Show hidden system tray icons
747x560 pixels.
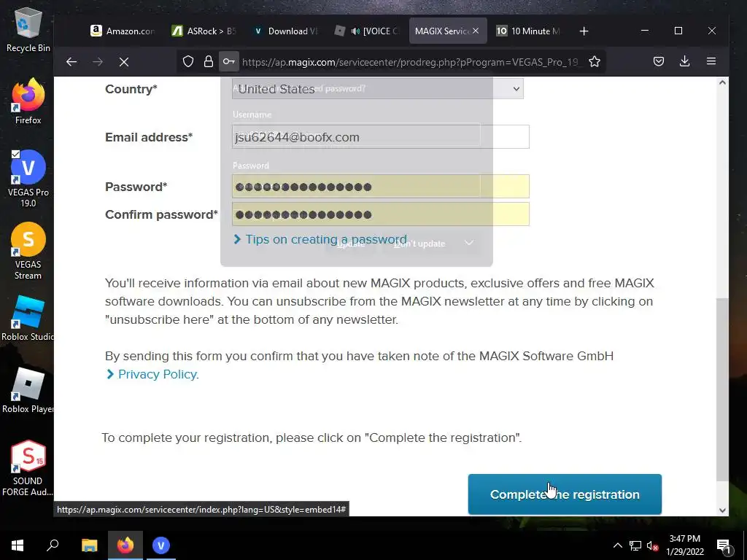click(617, 545)
